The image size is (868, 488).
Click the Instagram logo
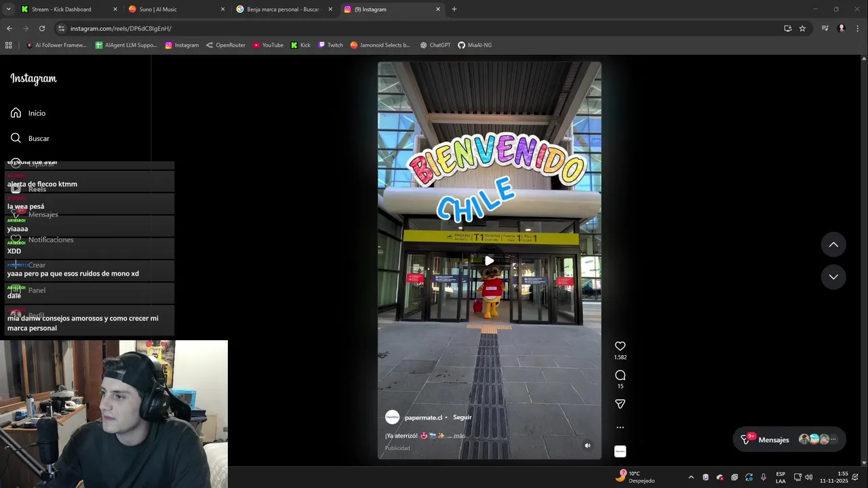tap(33, 79)
